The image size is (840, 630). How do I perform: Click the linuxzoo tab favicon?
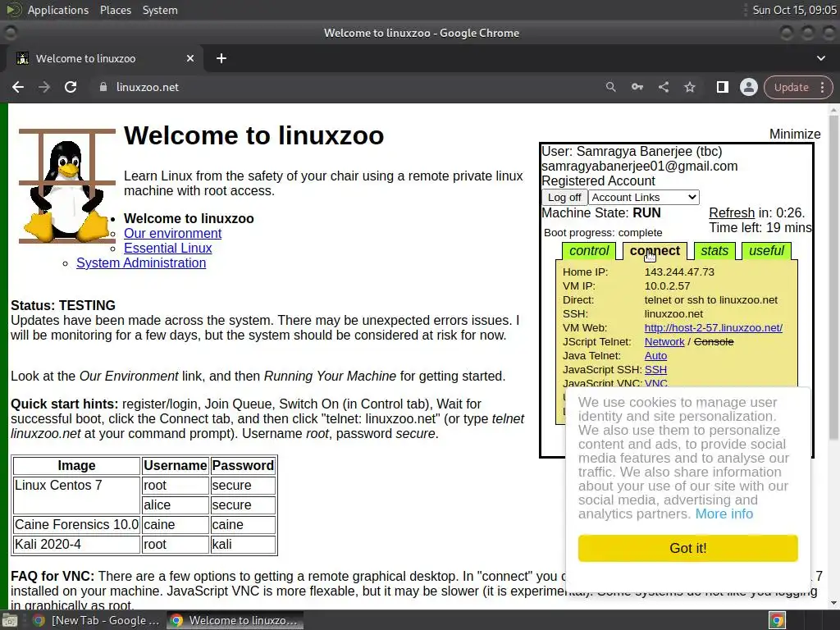[x=22, y=58]
